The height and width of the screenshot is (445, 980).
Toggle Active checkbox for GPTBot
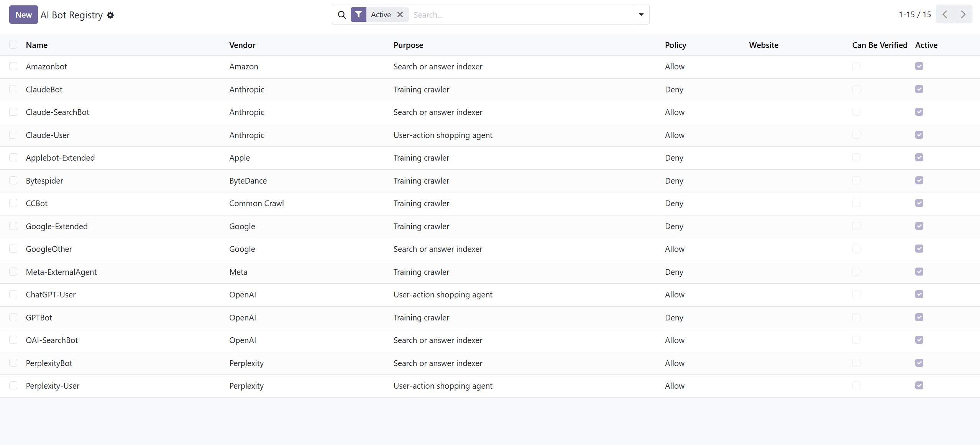point(919,317)
